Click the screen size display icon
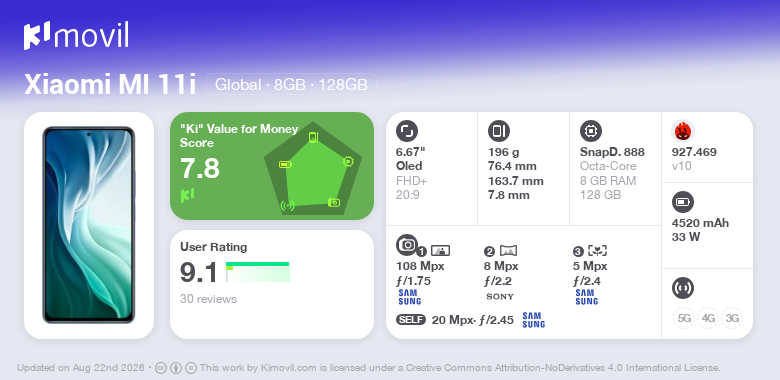The image size is (780, 380). pos(407,131)
